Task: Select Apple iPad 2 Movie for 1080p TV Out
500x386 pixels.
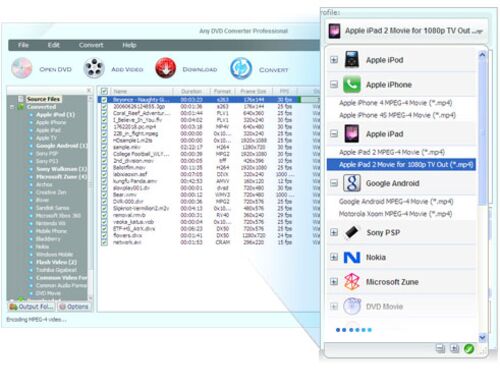Action: pyautogui.click(x=401, y=165)
